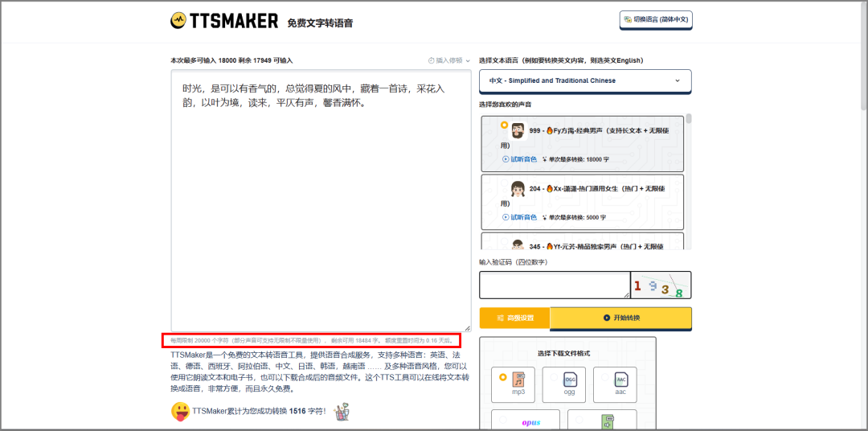Click the green audio file format icon
The width and height of the screenshot is (868, 431).
608,423
